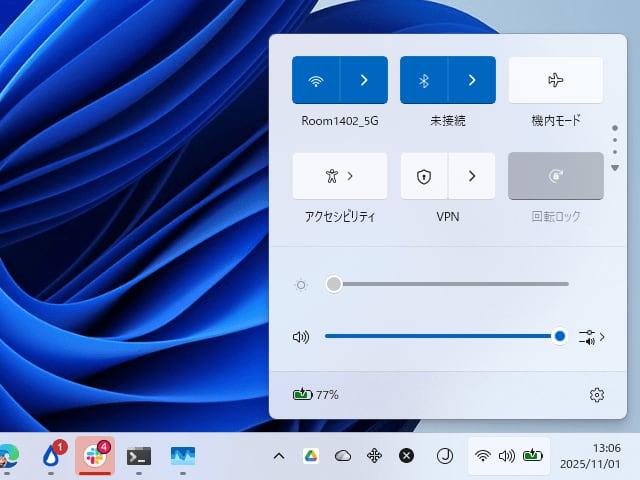Open settings gear in quick panel

597,395
